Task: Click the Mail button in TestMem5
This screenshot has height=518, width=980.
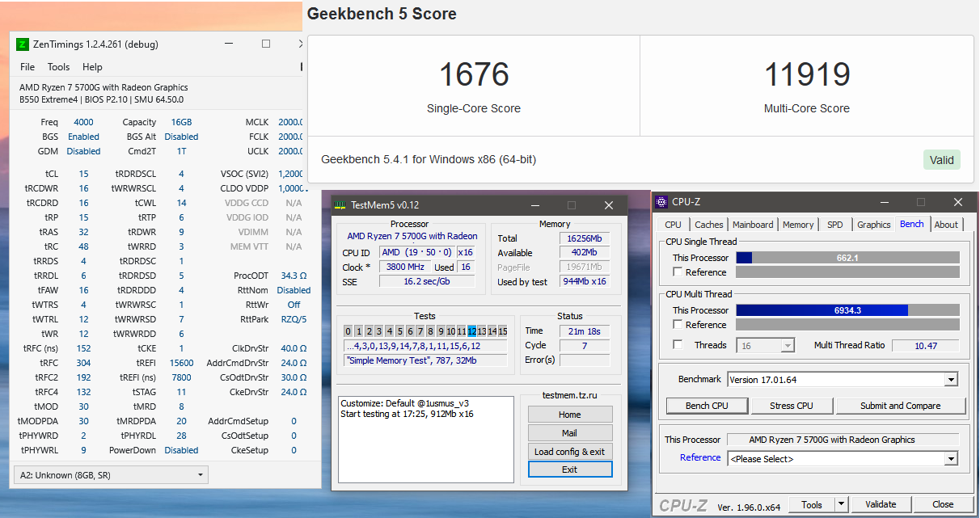Action: point(569,433)
